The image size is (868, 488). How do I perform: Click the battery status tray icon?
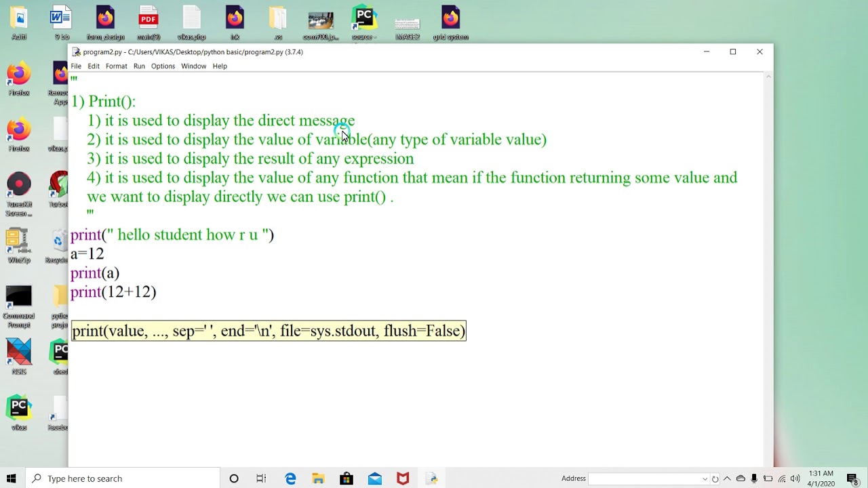[768, 479]
